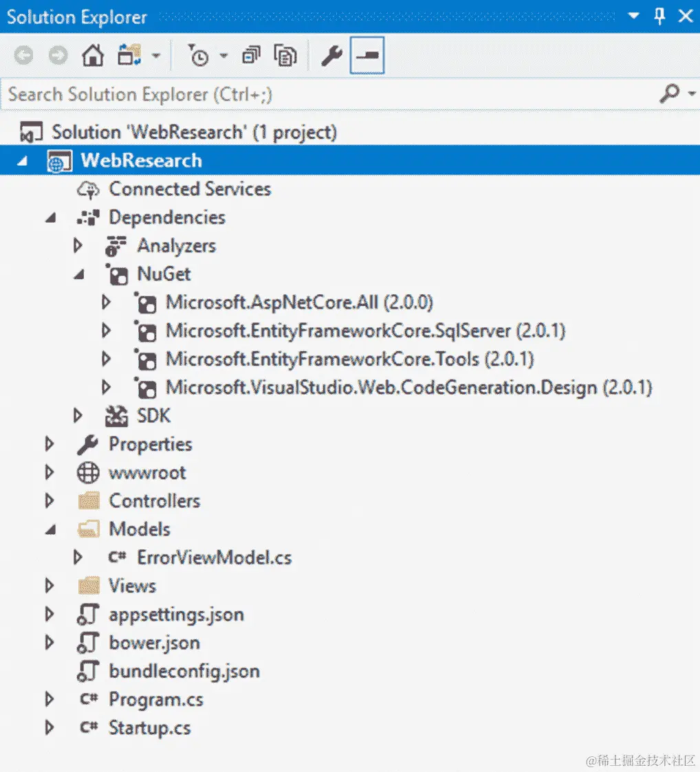Click the Auto Hide pin icon
The width and height of the screenshot is (700, 772).
(659, 16)
